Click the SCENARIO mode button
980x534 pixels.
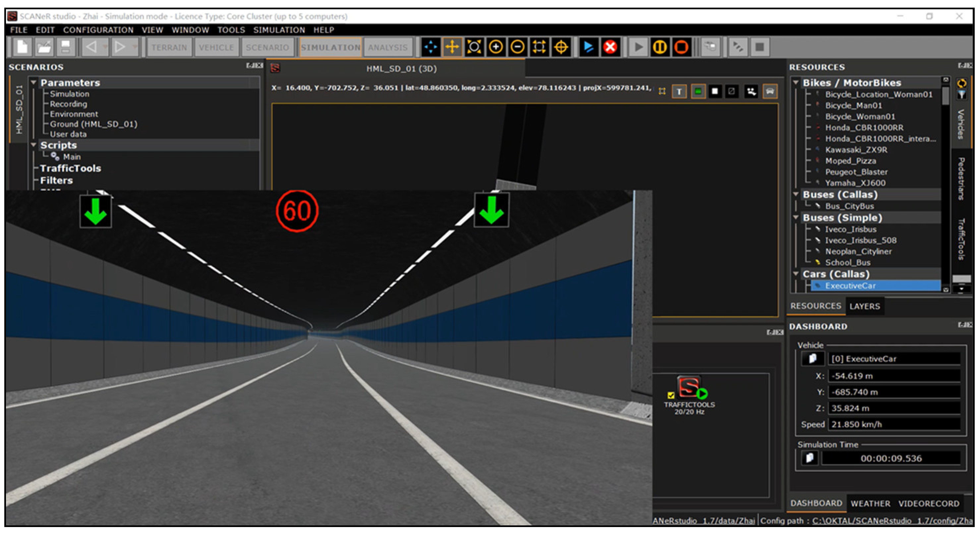point(267,48)
